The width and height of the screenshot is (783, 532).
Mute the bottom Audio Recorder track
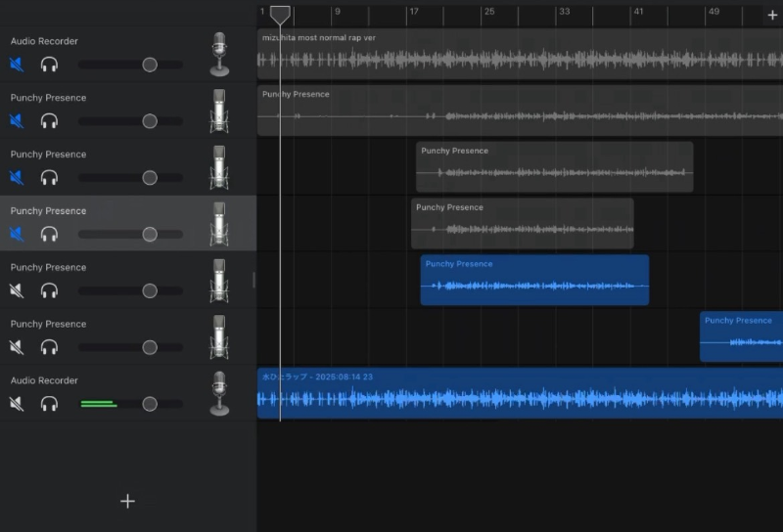tap(17, 404)
